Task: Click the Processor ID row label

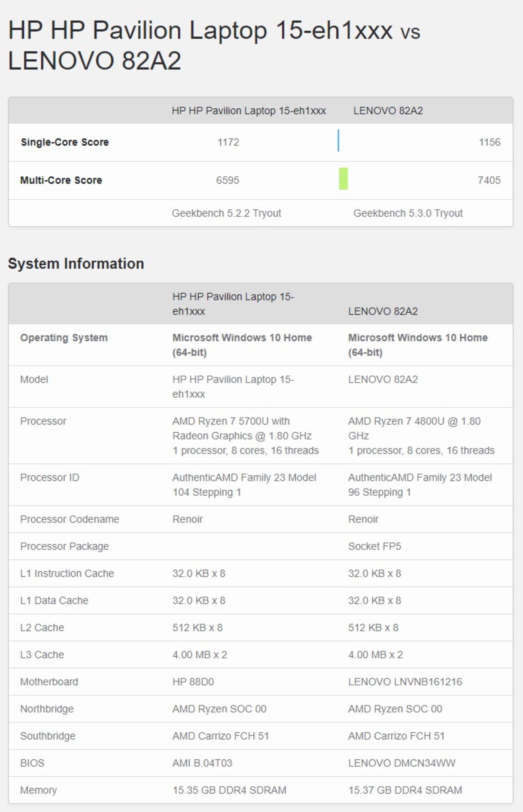Action: (x=50, y=477)
